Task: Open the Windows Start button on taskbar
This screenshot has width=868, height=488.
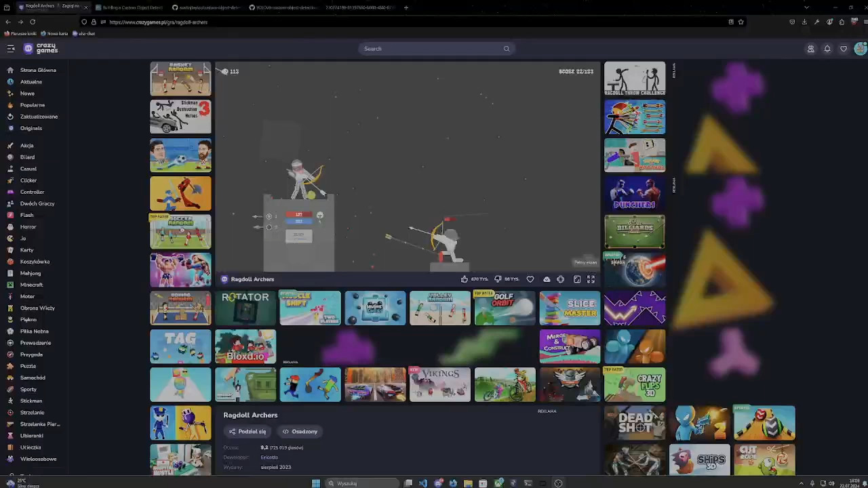Action: point(315,483)
